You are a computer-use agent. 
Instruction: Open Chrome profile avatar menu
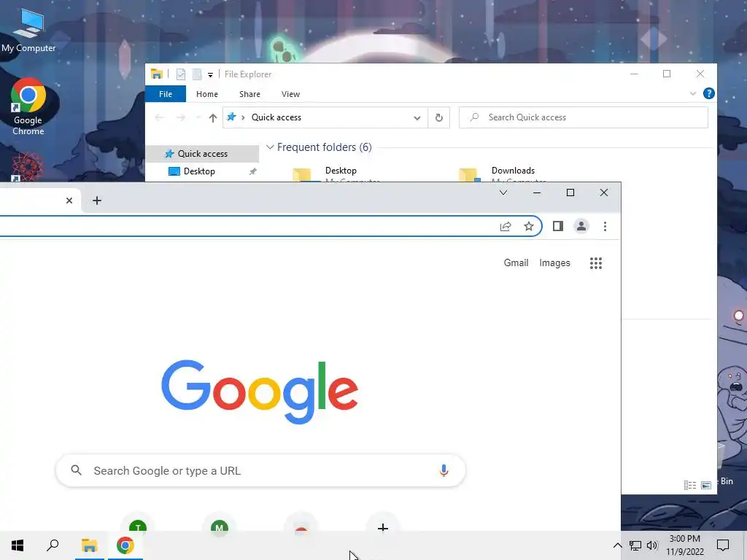(x=581, y=226)
